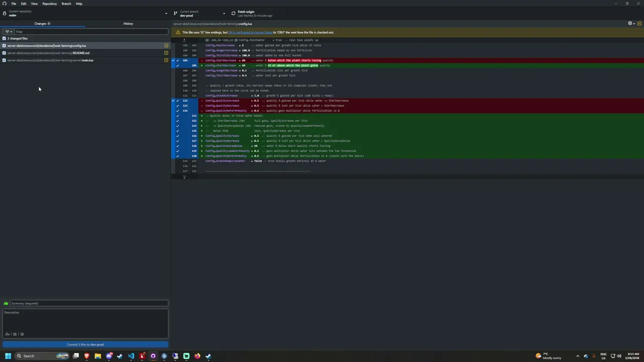Open the Edit menu
The height and width of the screenshot is (362, 644).
click(x=24, y=4)
